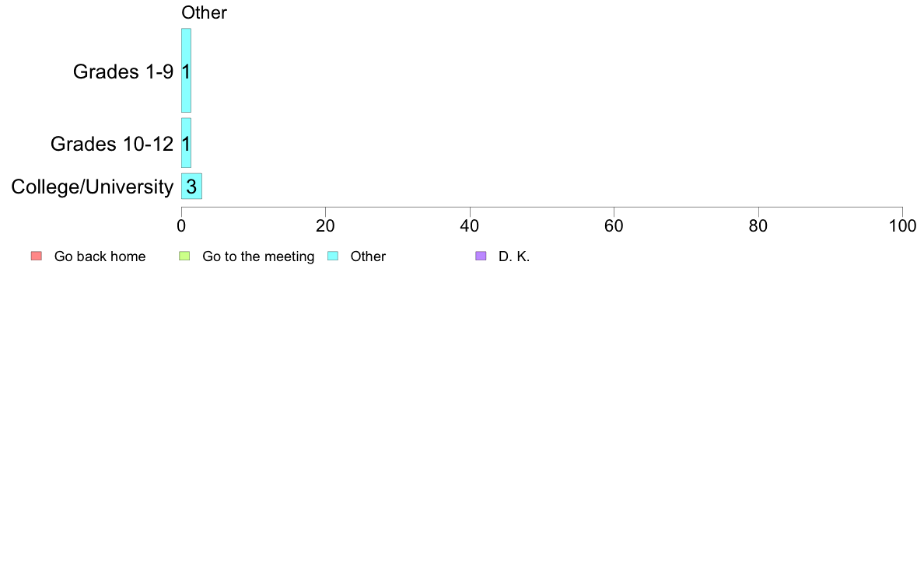Image resolution: width=924 pixels, height=572 pixels.
Task: Click the 100 tick label on axis
Action: 902,225
